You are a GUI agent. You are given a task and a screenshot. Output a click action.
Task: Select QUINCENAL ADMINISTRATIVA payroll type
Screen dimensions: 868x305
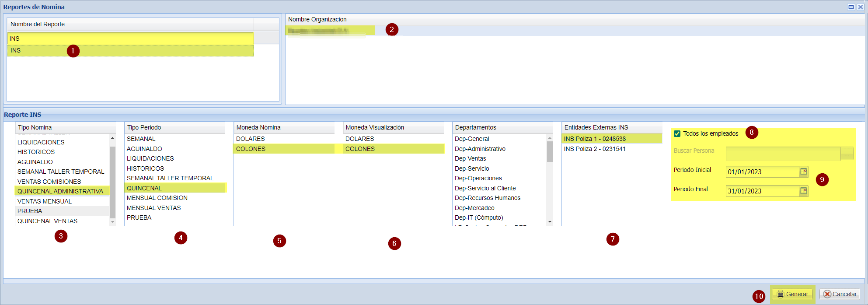tap(62, 191)
